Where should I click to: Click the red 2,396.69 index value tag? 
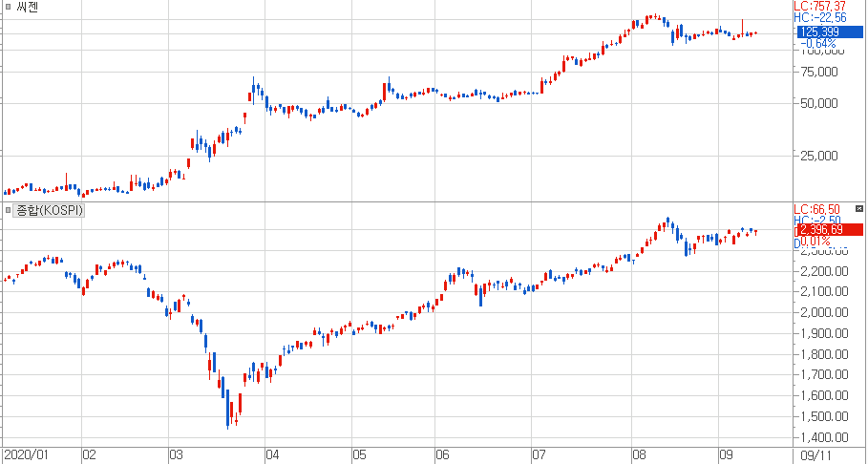829,229
